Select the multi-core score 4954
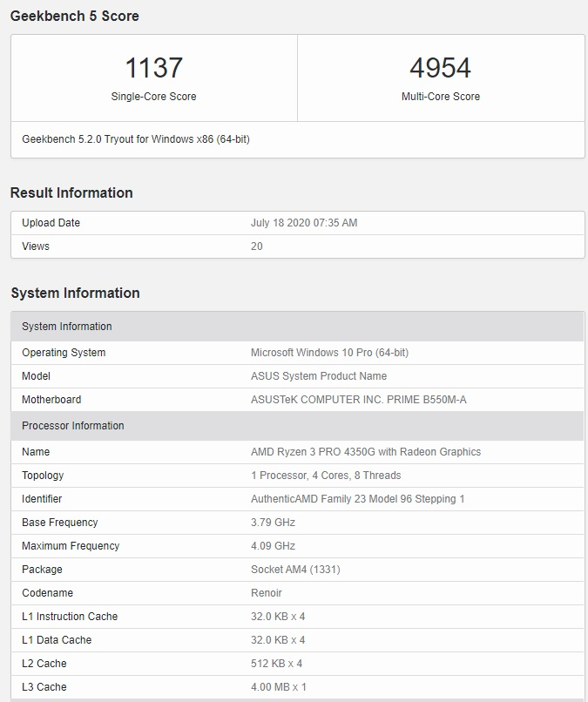This screenshot has height=702, width=588. [x=440, y=68]
